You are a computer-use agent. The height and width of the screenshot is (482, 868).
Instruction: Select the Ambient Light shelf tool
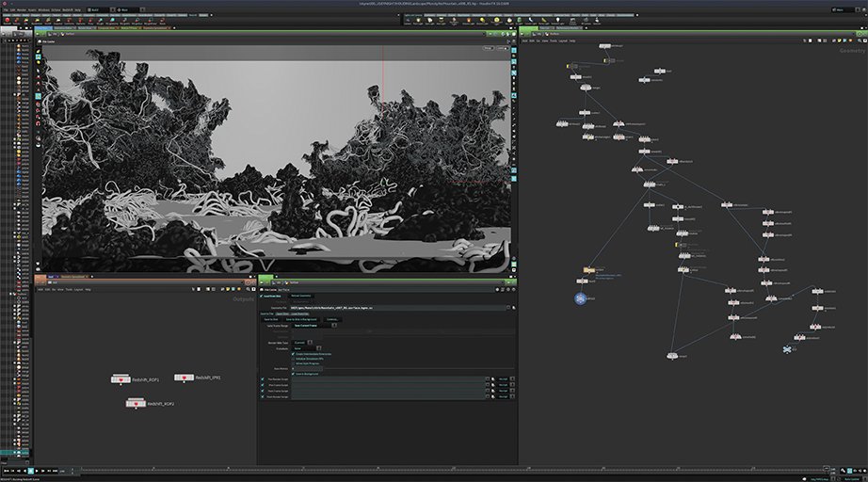pos(558,21)
